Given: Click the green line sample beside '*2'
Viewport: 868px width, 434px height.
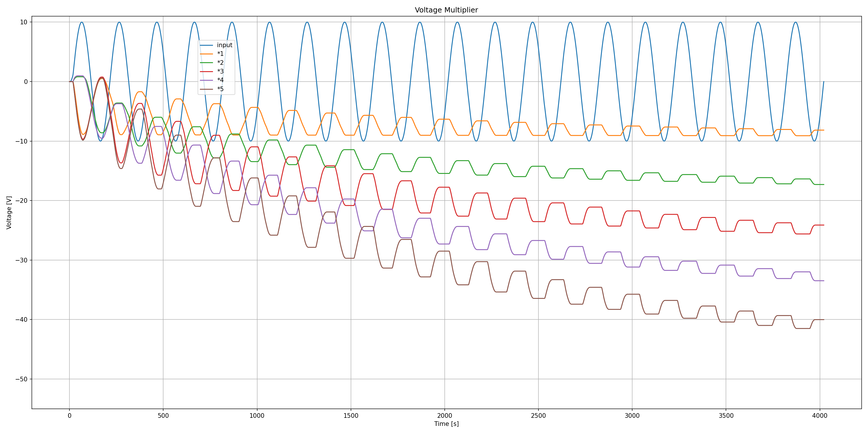Looking at the screenshot, I should (x=207, y=63).
